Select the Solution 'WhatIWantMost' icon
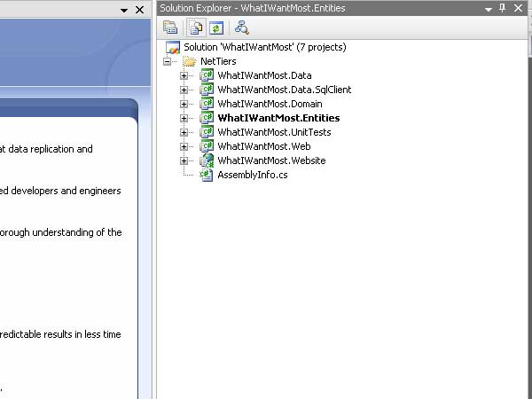 tap(173, 47)
